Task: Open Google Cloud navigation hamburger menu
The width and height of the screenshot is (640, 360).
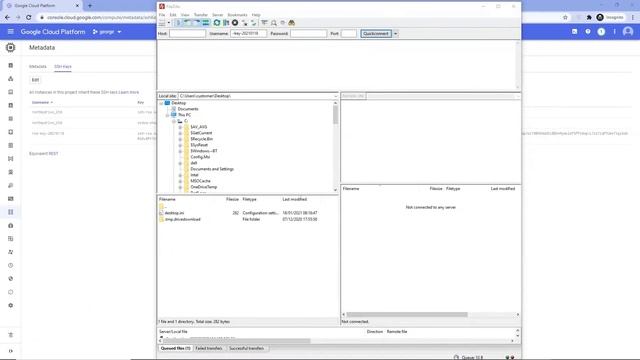Action: (11, 31)
